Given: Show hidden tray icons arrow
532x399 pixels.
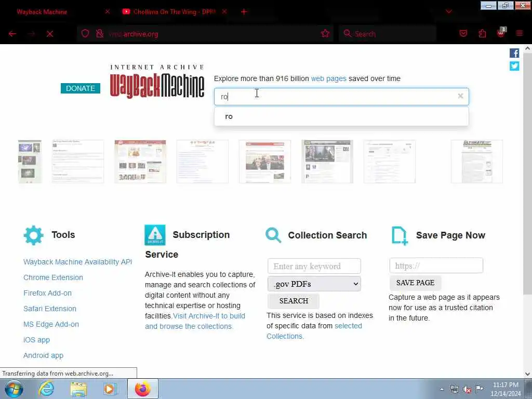Looking at the screenshot, I should click(442, 390).
